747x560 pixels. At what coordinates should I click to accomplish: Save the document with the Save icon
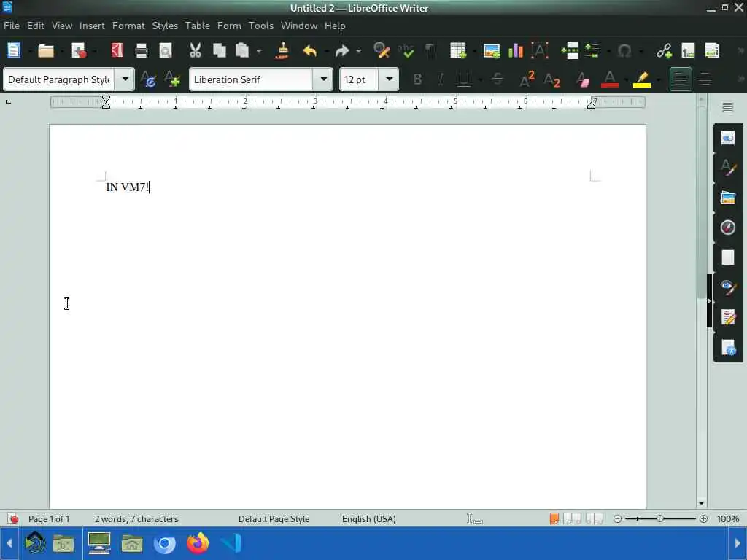(x=79, y=50)
